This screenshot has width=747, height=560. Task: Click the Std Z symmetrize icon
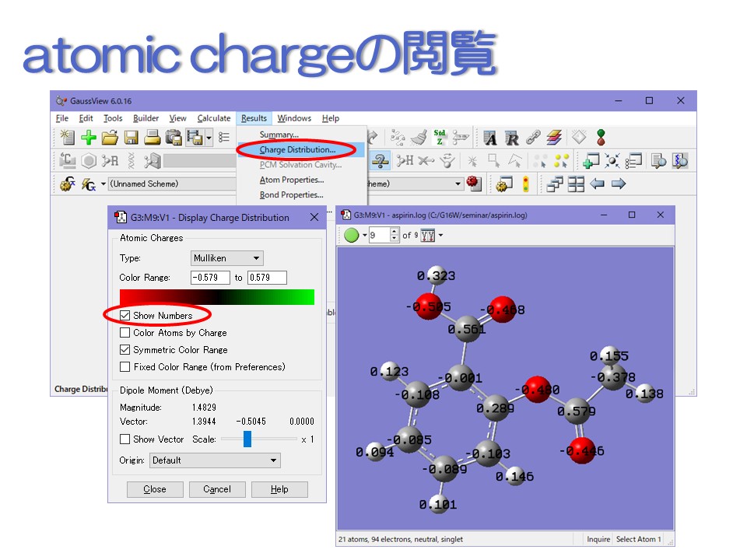[x=440, y=138]
